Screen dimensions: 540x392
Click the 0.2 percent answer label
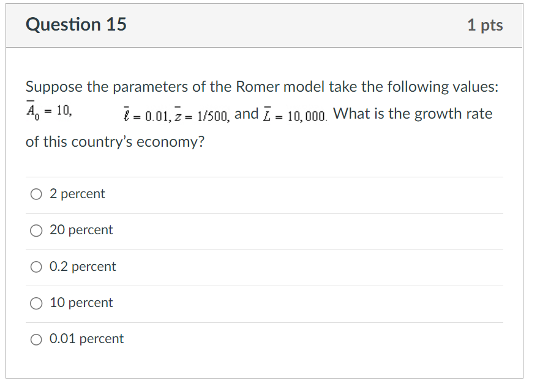[83, 267]
